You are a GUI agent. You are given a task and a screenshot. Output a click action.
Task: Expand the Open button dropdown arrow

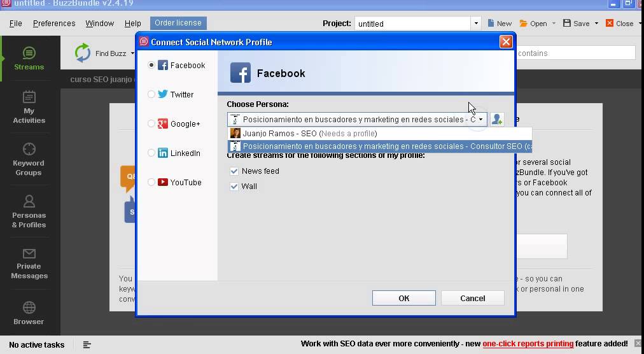coord(554,24)
